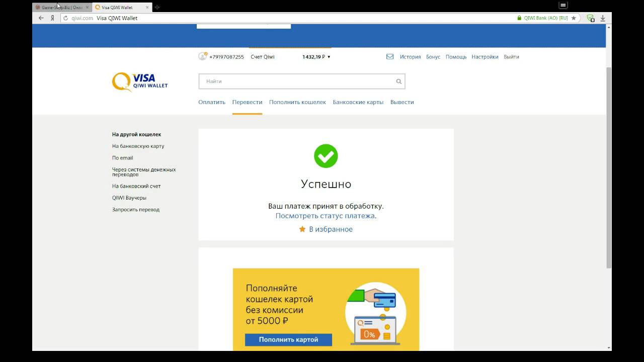644x362 pixels.
Task: Open the Оплатить menu tab
Action: [212, 102]
